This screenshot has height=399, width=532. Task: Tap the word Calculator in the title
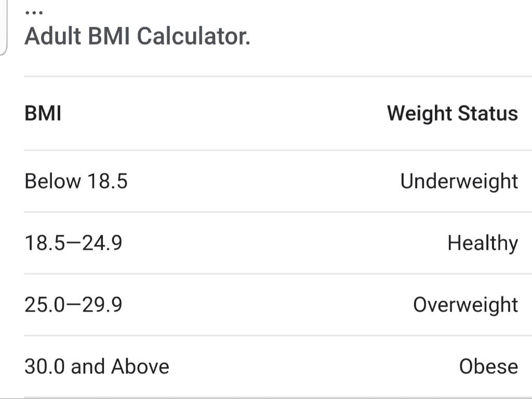pyautogui.click(x=193, y=36)
